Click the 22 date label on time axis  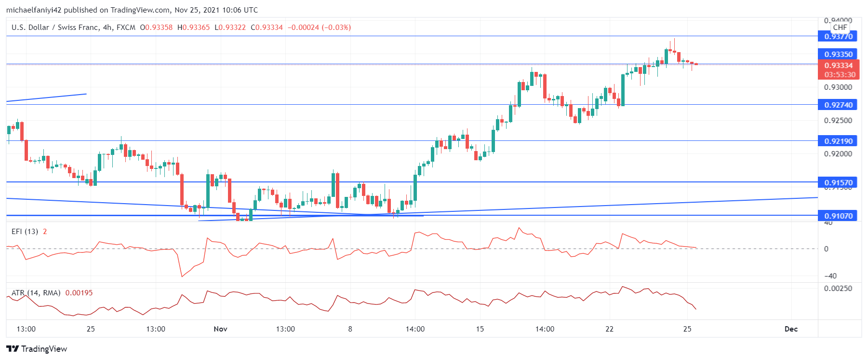coord(610,329)
